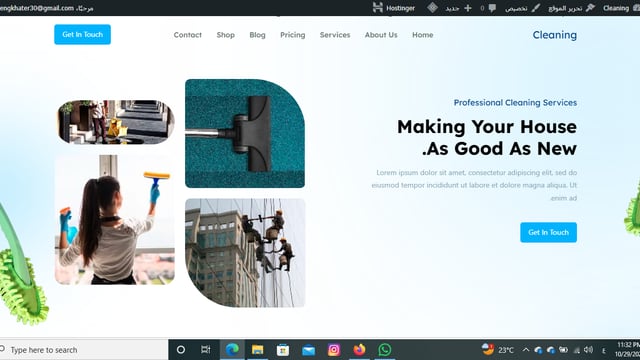
Task: Open Task View from the taskbar
Action: (x=206, y=350)
